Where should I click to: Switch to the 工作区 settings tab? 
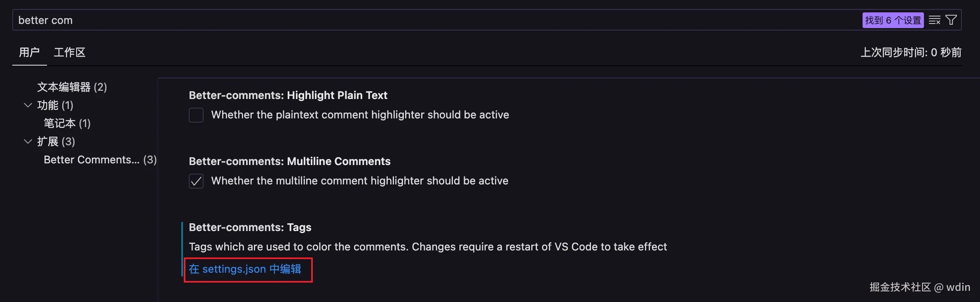pos(70,52)
